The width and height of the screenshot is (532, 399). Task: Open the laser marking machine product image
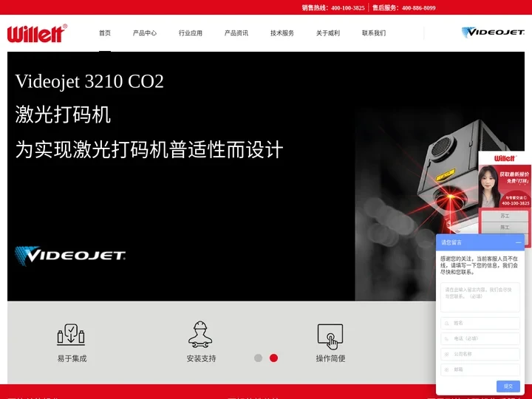point(440,204)
